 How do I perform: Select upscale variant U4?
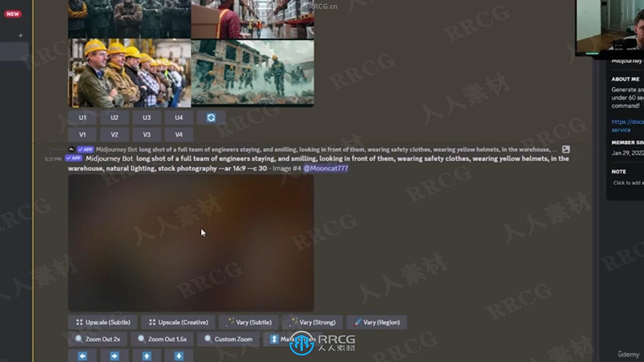(179, 117)
